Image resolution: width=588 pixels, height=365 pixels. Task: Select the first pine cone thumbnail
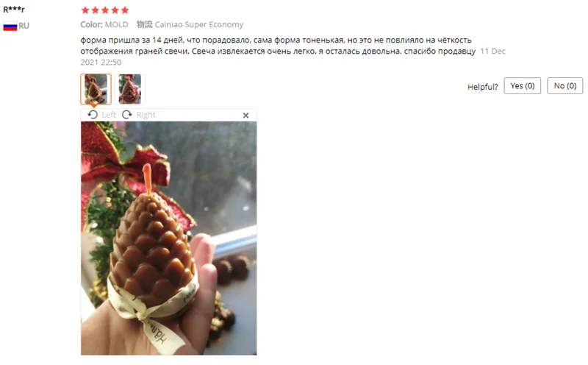pyautogui.click(x=96, y=89)
